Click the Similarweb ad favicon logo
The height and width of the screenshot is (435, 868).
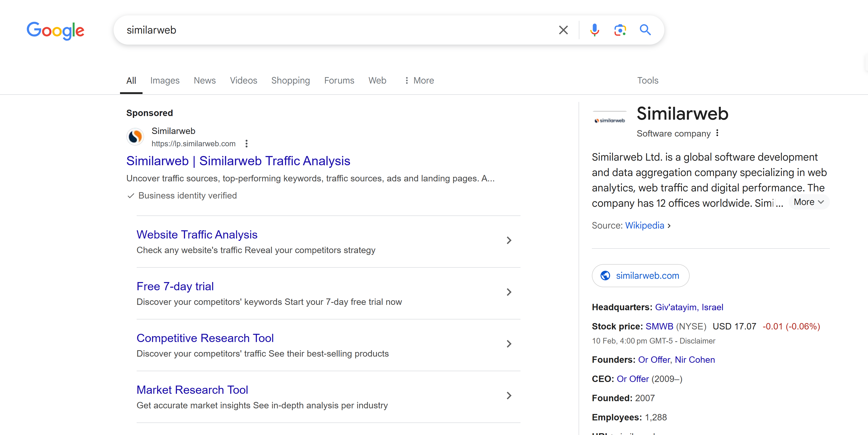click(x=135, y=137)
